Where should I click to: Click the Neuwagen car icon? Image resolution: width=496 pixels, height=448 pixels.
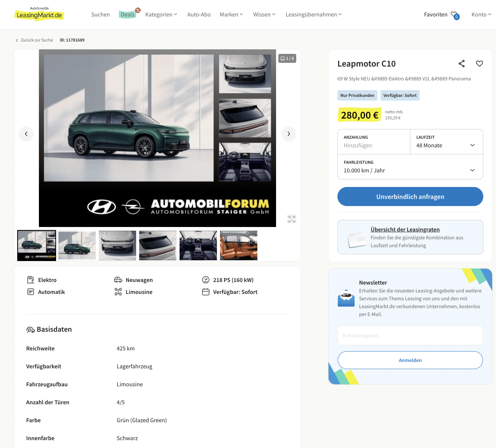click(x=118, y=280)
